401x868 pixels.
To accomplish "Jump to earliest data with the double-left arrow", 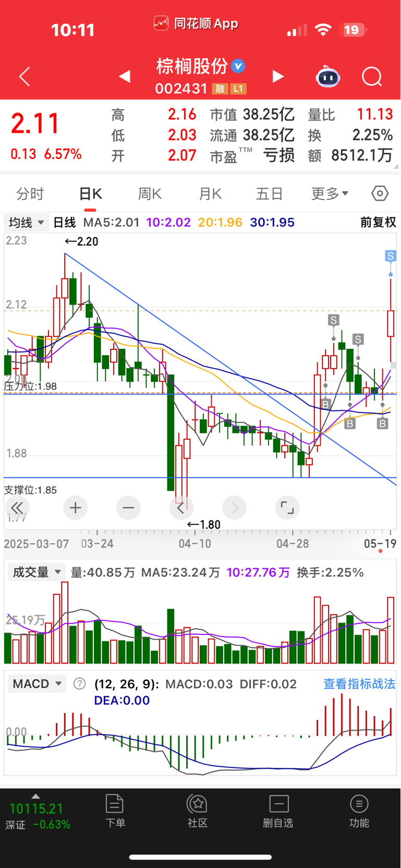I will click(x=17, y=508).
